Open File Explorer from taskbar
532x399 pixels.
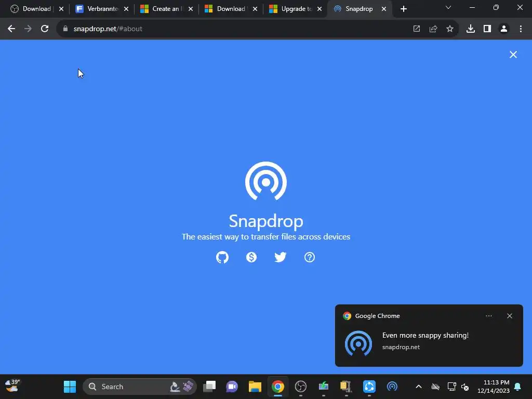255,387
